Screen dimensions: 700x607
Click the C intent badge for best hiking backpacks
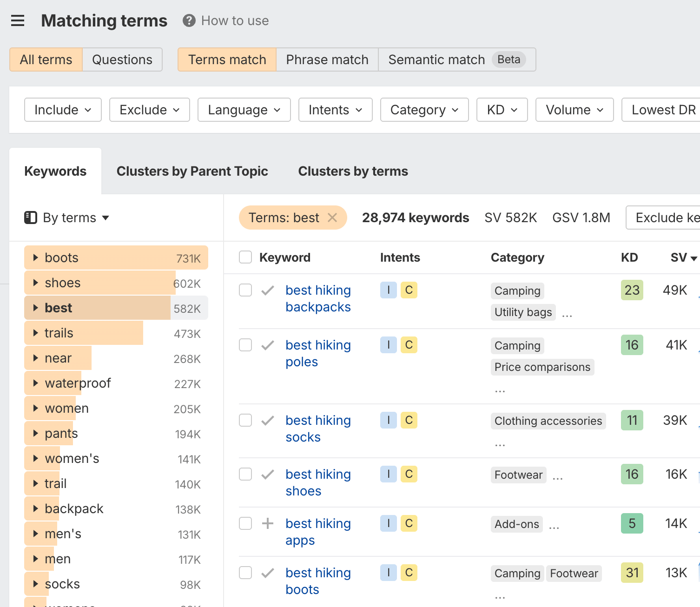tap(409, 290)
